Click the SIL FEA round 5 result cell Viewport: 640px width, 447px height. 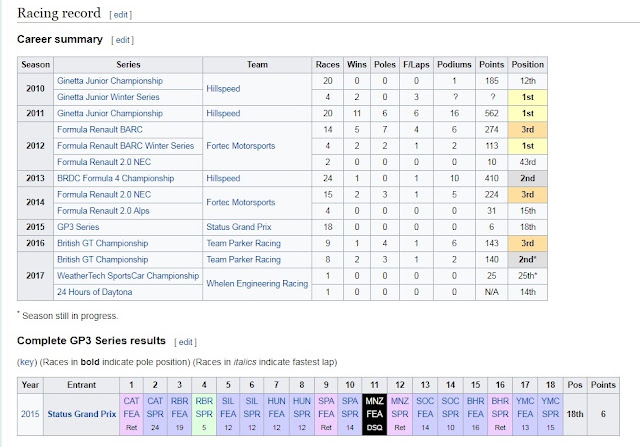pos(228,414)
